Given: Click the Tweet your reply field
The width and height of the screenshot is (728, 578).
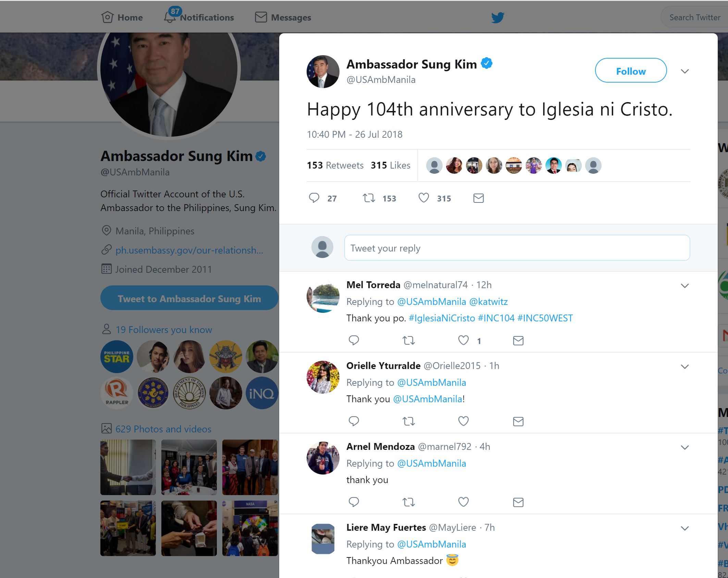Looking at the screenshot, I should (517, 248).
